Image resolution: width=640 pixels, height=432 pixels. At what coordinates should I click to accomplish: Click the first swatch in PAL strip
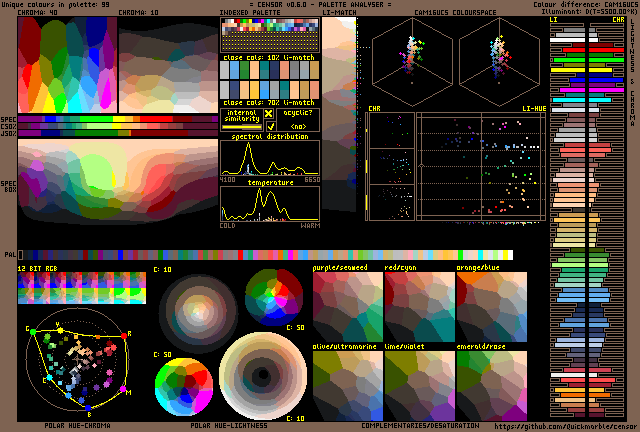tap(22, 256)
